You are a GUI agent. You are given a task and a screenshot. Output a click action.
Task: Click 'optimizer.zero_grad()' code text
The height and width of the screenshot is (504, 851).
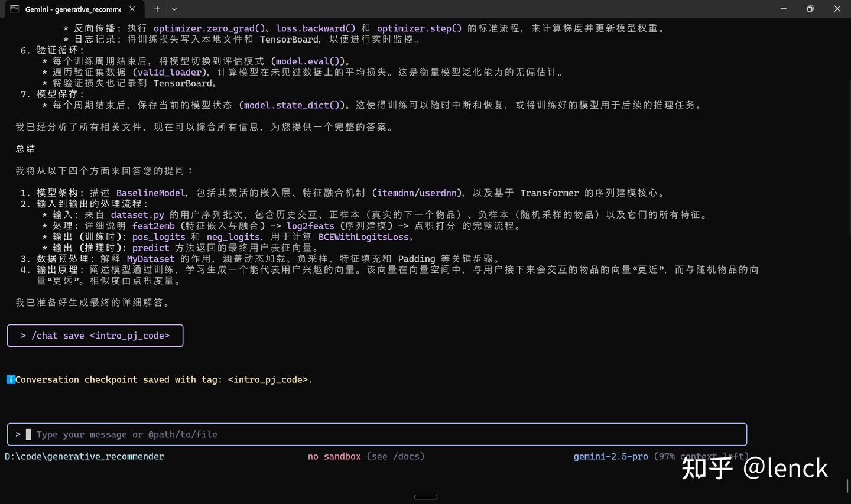[209, 28]
